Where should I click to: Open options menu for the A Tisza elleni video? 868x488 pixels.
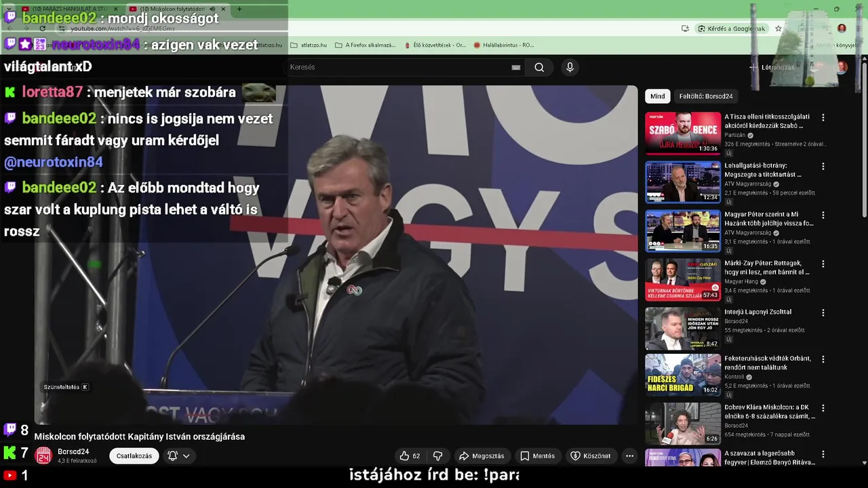tap(823, 117)
